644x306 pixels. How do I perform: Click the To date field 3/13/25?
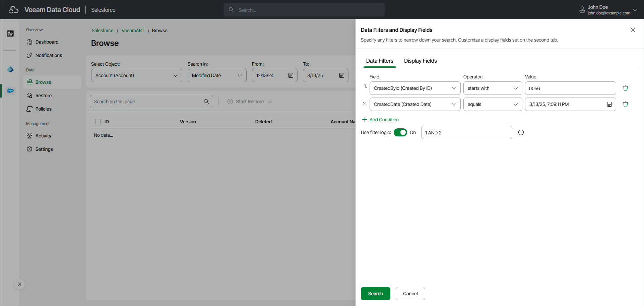[326, 75]
